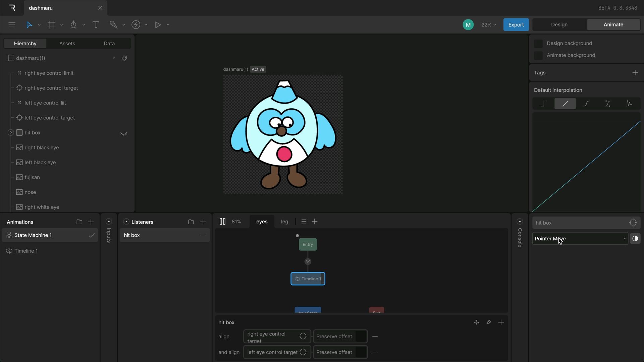Open the Rive logo home
This screenshot has height=362, width=644.
[12, 8]
